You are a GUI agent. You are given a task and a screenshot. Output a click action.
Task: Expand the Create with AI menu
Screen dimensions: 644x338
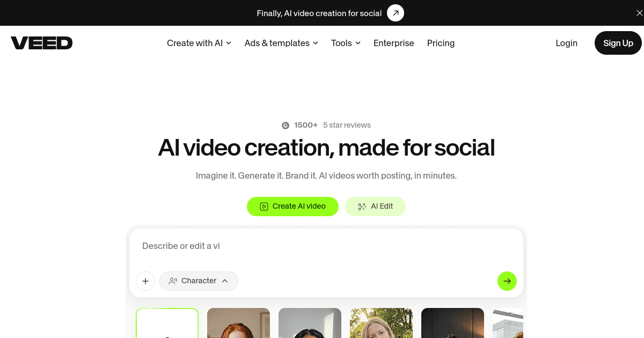(x=199, y=43)
